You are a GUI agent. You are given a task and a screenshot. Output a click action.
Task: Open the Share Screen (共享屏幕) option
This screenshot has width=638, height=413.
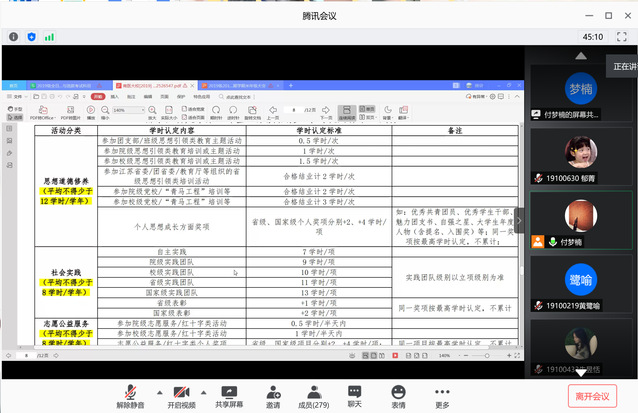(x=230, y=395)
